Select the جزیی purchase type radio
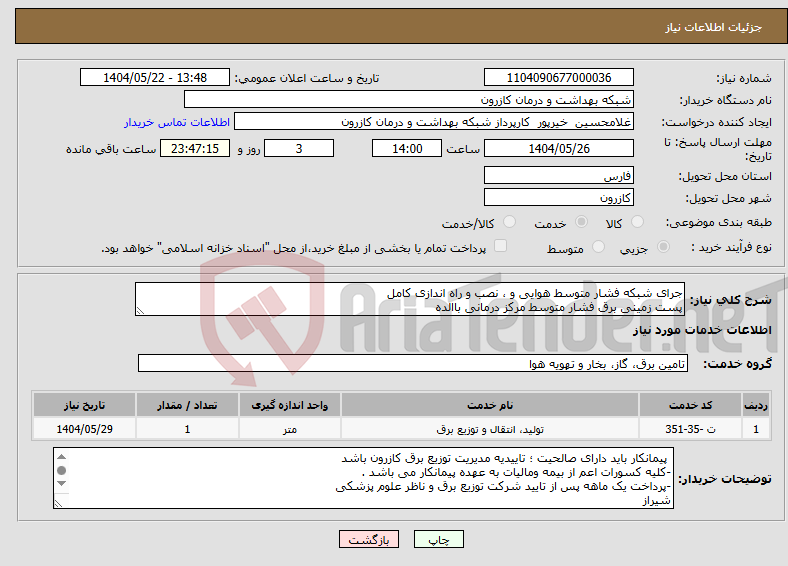The height and width of the screenshot is (566, 788). coord(663,246)
